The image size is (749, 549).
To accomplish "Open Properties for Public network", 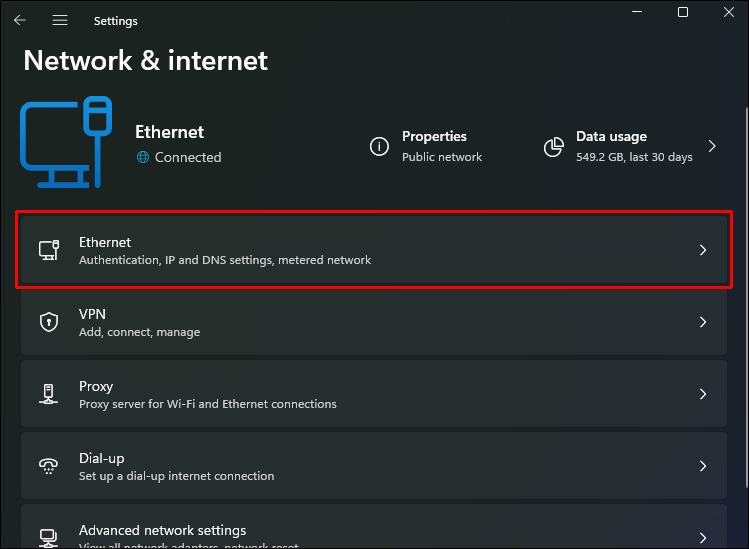I will click(441, 146).
